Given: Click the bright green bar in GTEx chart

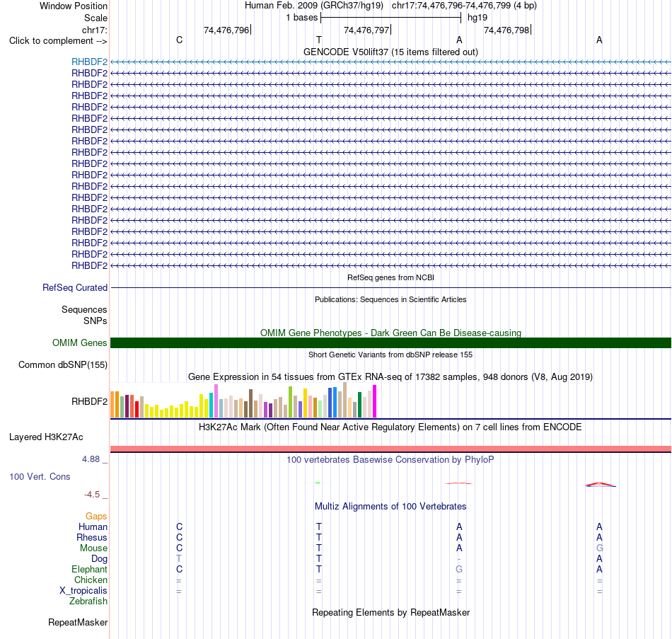Looking at the screenshot, I should pyautogui.click(x=290, y=402).
